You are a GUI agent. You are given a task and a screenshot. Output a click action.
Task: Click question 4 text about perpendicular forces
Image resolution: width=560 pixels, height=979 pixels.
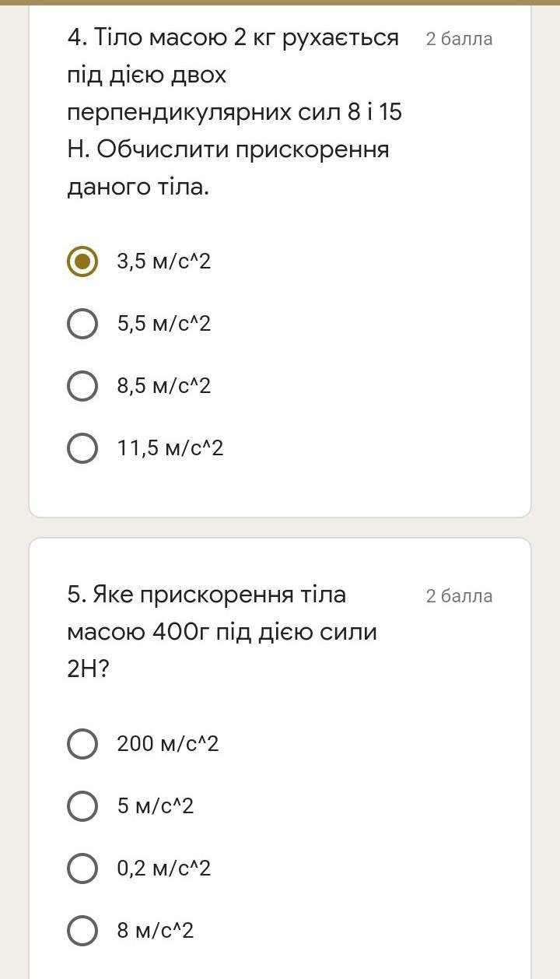tap(233, 112)
